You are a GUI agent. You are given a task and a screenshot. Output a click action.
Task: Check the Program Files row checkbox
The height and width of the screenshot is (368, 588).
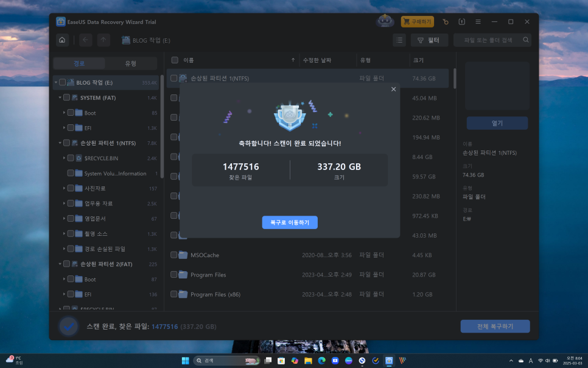pyautogui.click(x=173, y=275)
